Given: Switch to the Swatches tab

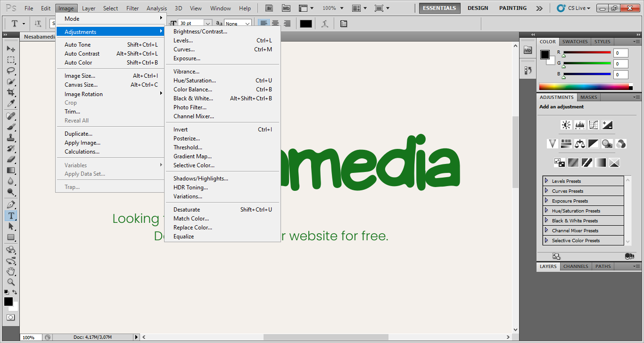Looking at the screenshot, I should coord(575,41).
